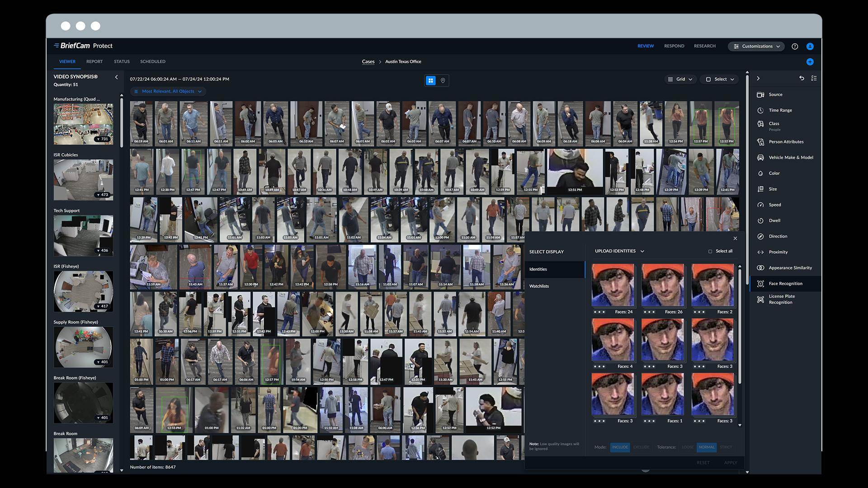This screenshot has height=488, width=868.
Task: Open the Grid layout dropdown
Action: click(680, 80)
